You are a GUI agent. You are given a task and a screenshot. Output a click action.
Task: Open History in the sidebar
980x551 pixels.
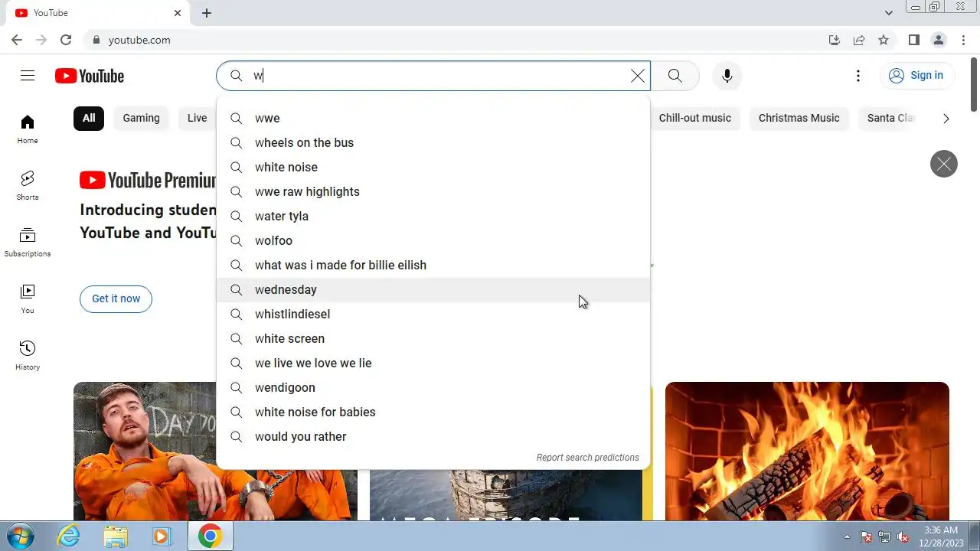click(x=28, y=355)
